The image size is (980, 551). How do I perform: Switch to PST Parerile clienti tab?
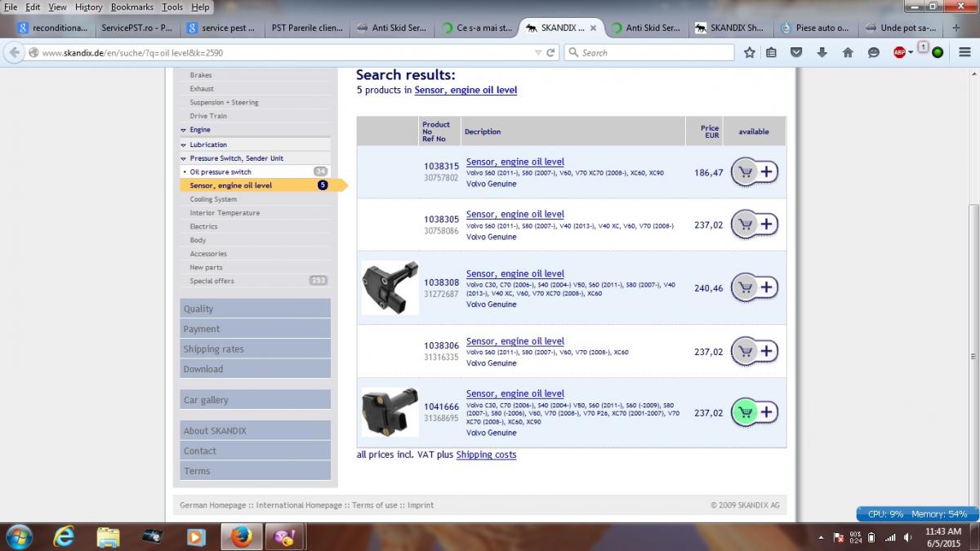click(x=307, y=28)
